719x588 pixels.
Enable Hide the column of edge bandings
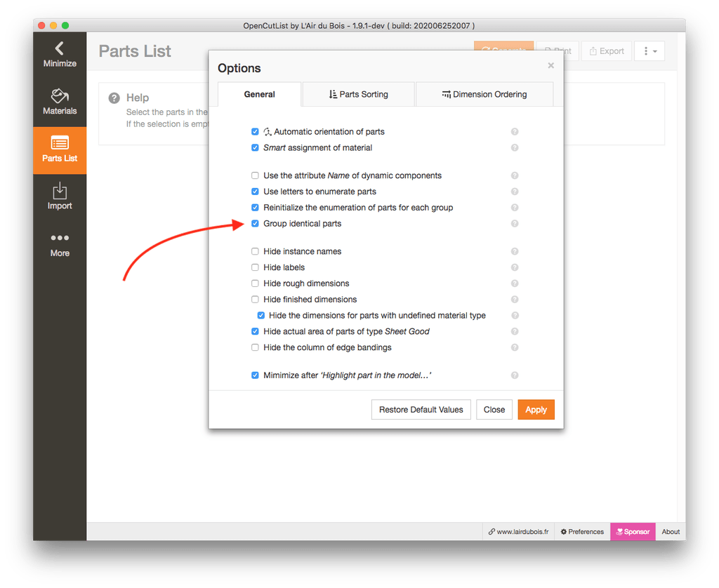click(255, 348)
